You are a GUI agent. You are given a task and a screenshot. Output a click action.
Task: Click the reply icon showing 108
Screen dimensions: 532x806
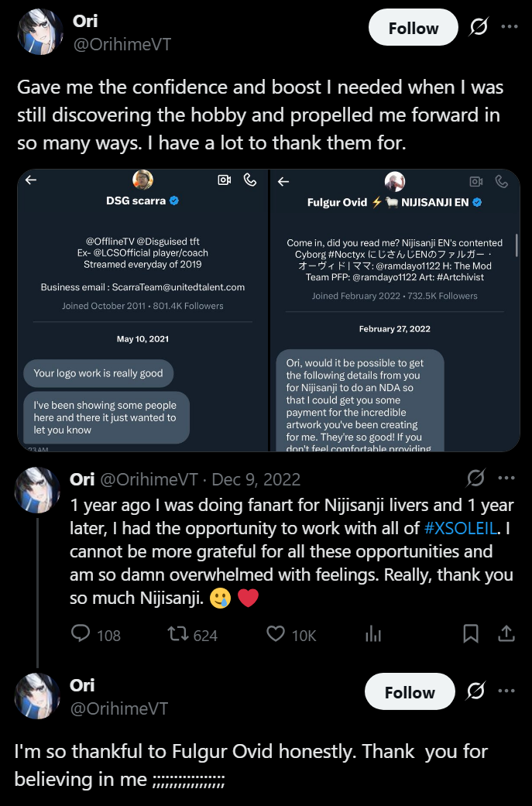pyautogui.click(x=81, y=634)
